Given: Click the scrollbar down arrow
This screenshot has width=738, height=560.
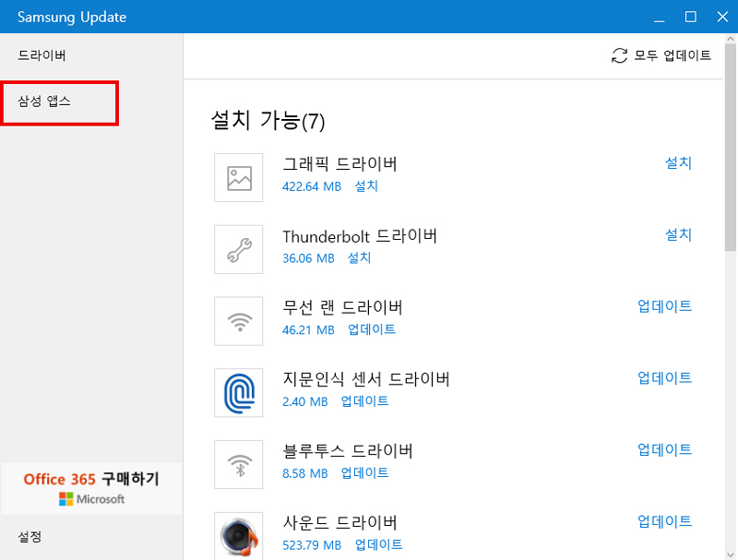Looking at the screenshot, I should (731, 554).
